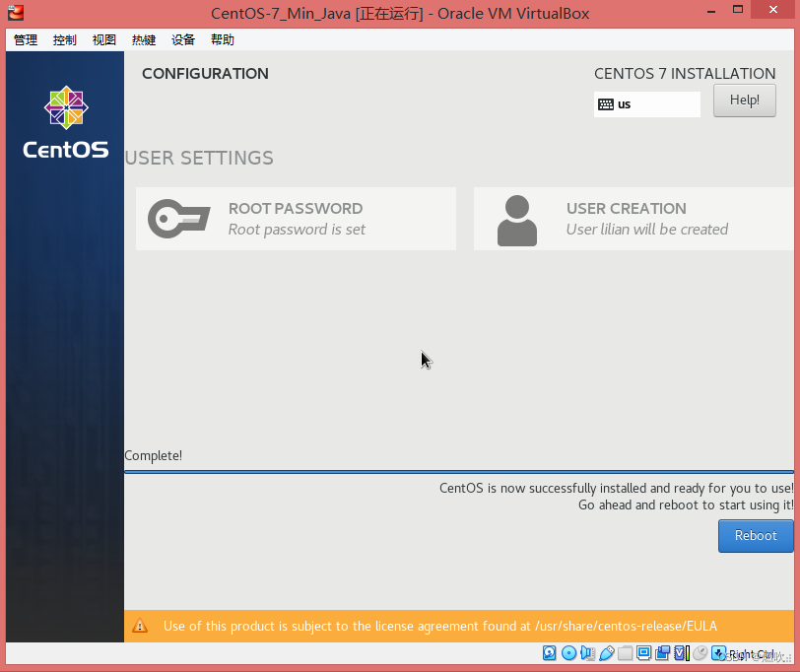Viewport: 800px width, 672px height.
Task: Open the shared folders status icon
Action: coord(625,653)
